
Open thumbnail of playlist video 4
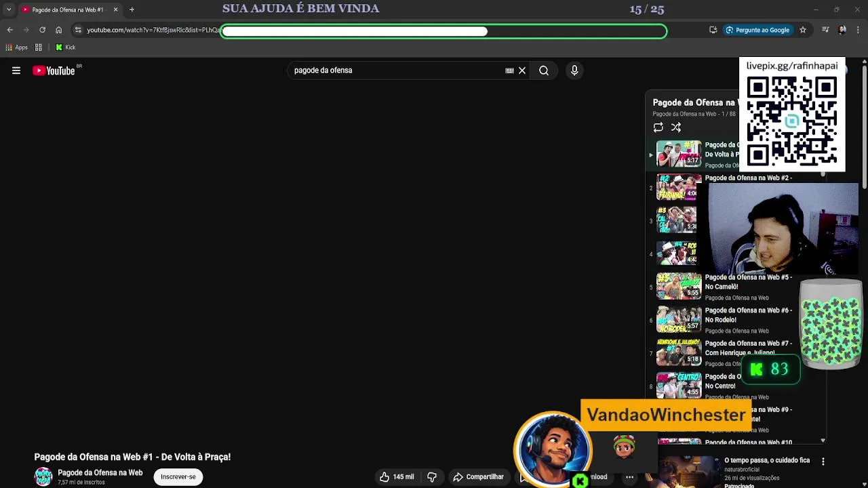click(x=676, y=253)
